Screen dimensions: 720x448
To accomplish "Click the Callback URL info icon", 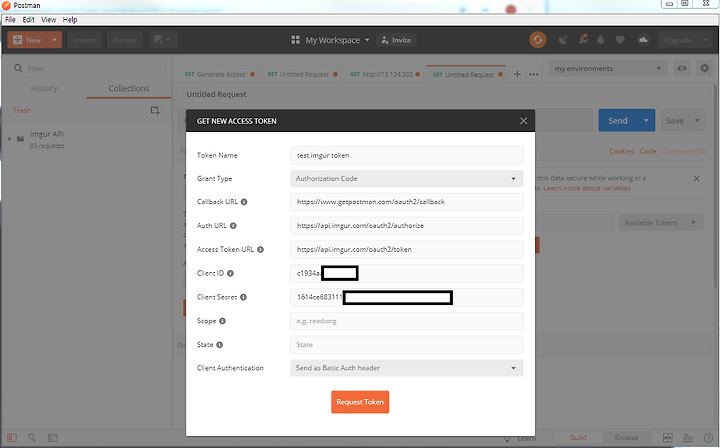I will coord(244,202).
